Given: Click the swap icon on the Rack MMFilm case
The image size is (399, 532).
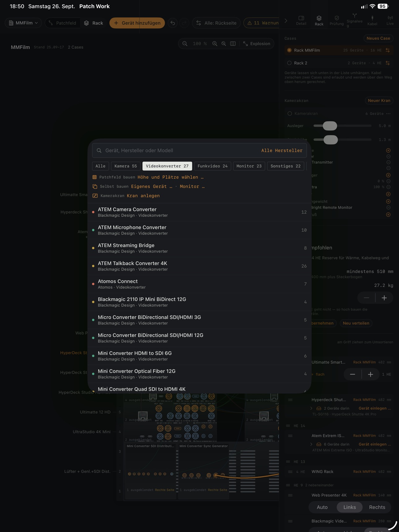Looking at the screenshot, I should tap(388, 50).
